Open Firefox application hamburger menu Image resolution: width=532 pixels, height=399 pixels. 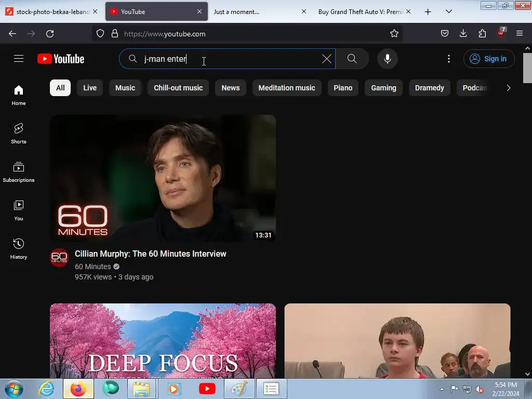click(520, 34)
